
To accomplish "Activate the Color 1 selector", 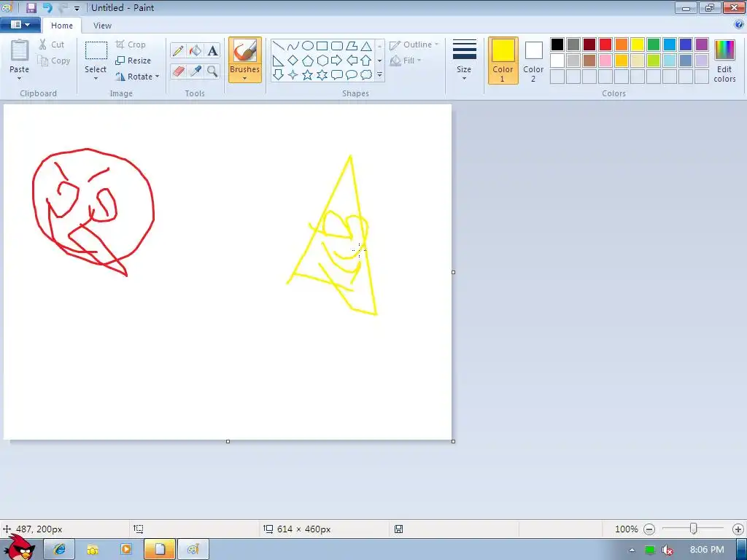I will click(x=503, y=61).
